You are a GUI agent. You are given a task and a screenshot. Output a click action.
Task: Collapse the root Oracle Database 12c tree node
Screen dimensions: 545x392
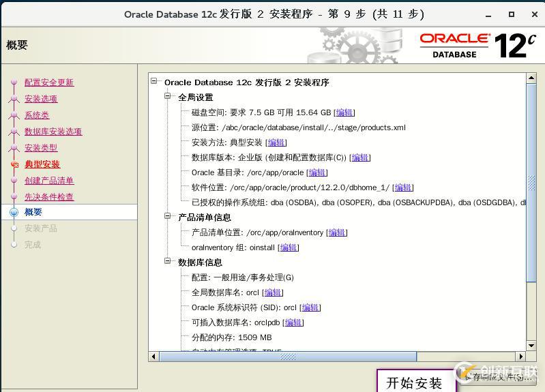(x=154, y=81)
